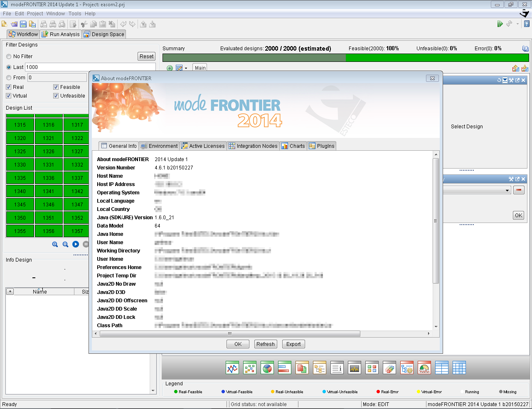Toggle the Real checkbox
The height and width of the screenshot is (409, 532).
tap(8, 87)
